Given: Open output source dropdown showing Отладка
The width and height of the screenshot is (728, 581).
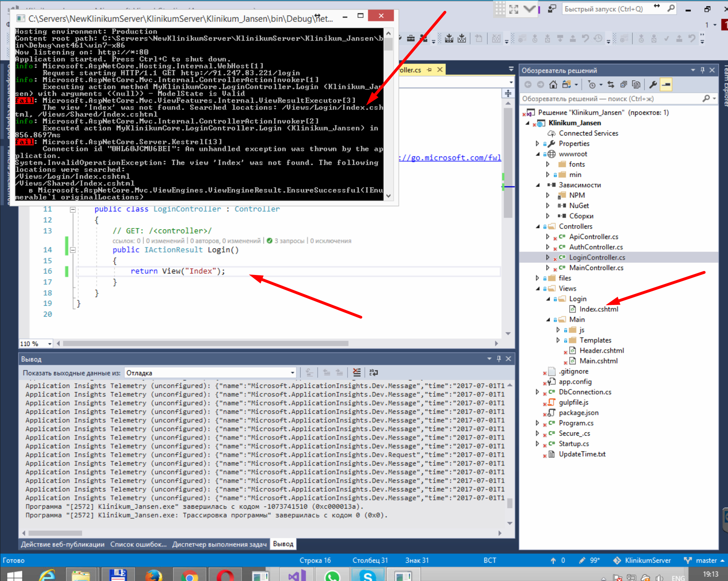Looking at the screenshot, I should pyautogui.click(x=210, y=373).
